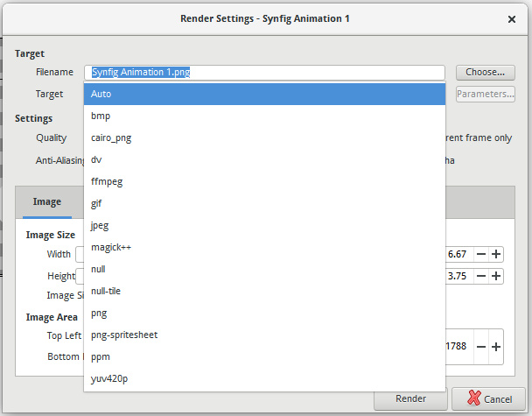Switch to the Image tab
532x416 pixels.
click(x=47, y=202)
